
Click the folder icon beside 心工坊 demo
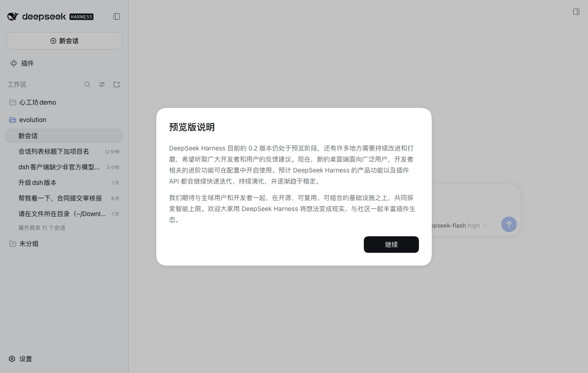coord(13,102)
